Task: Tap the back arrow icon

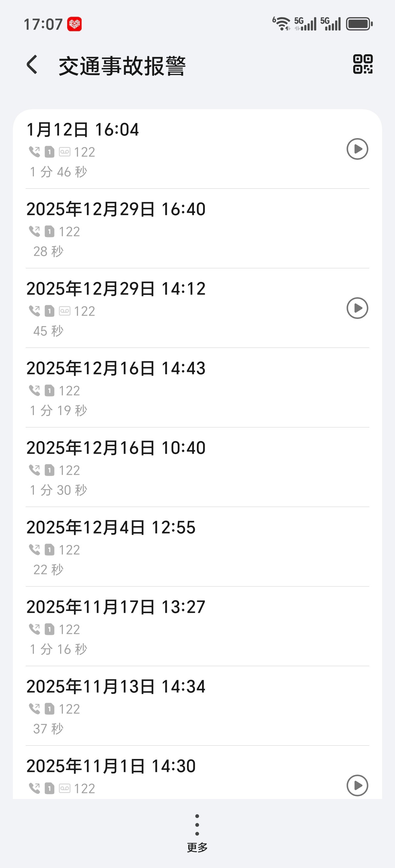Action: pyautogui.click(x=32, y=65)
